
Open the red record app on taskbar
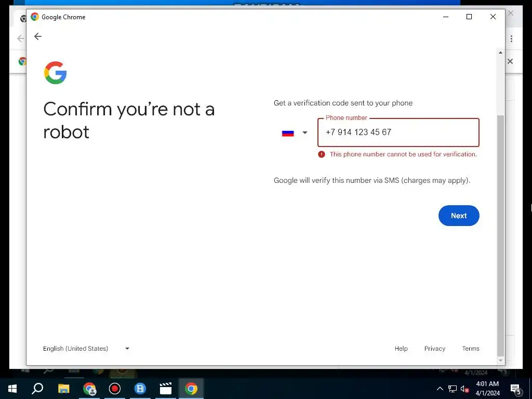point(115,389)
